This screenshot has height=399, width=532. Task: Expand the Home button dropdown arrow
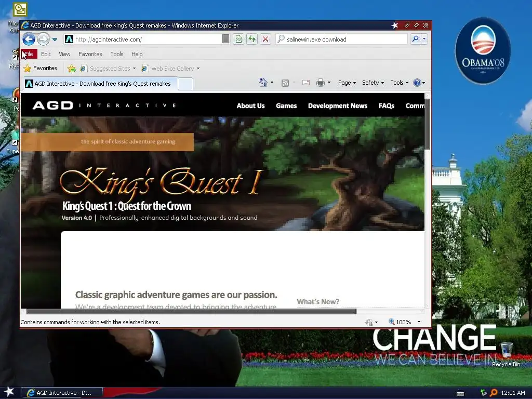point(272,83)
